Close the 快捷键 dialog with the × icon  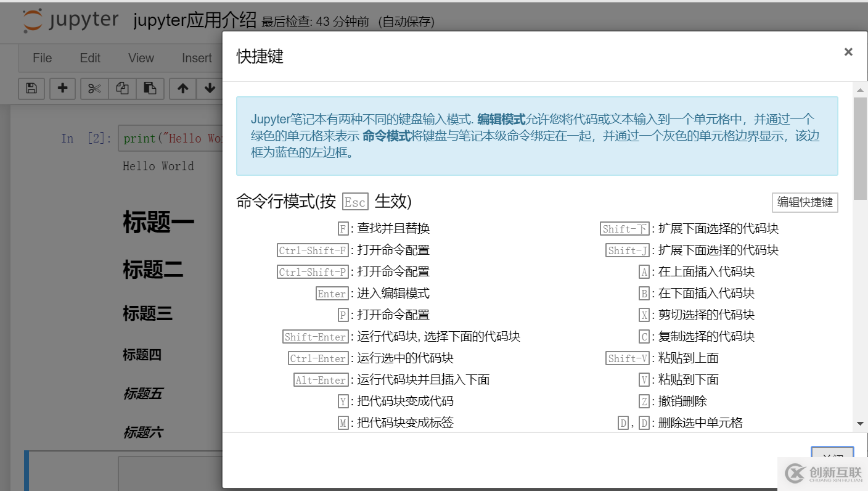point(848,52)
